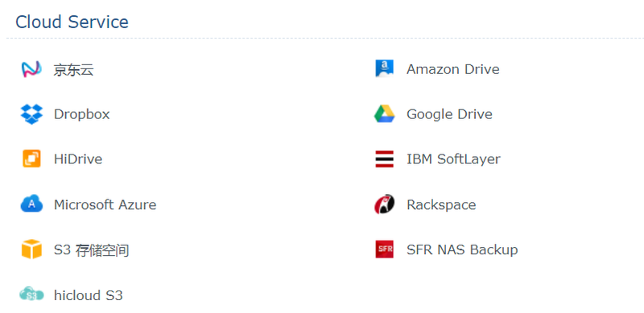Screen dimensions: 644x313
Task: Select the Dropbox logo icon
Action: coord(31,114)
